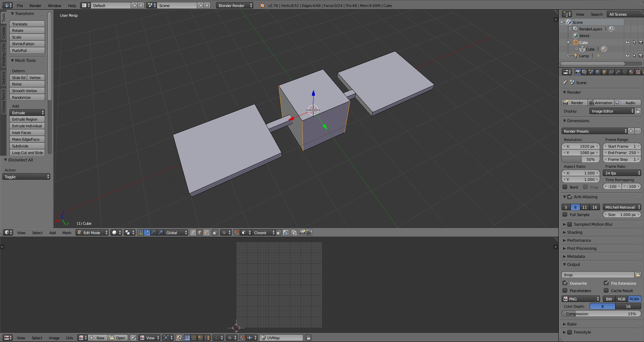This screenshot has height=342, width=644.
Task: Open the Mesh menu in 3D view header
Action: click(67, 232)
